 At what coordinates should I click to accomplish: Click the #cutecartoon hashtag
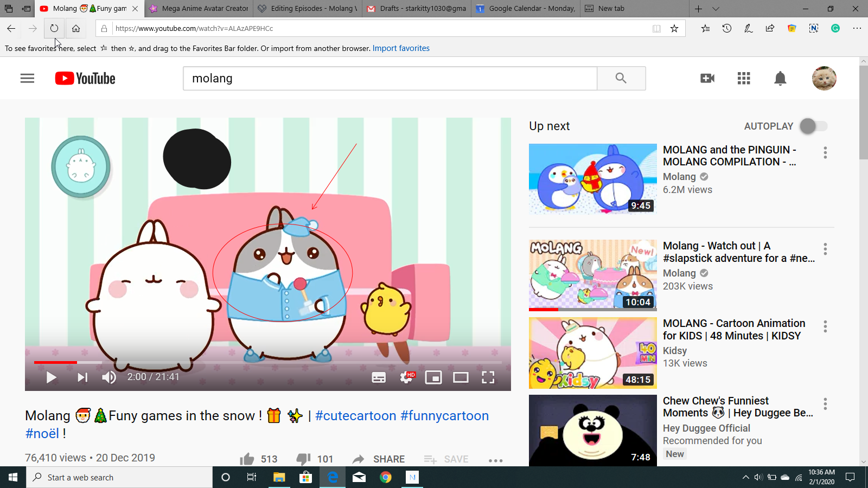click(356, 416)
